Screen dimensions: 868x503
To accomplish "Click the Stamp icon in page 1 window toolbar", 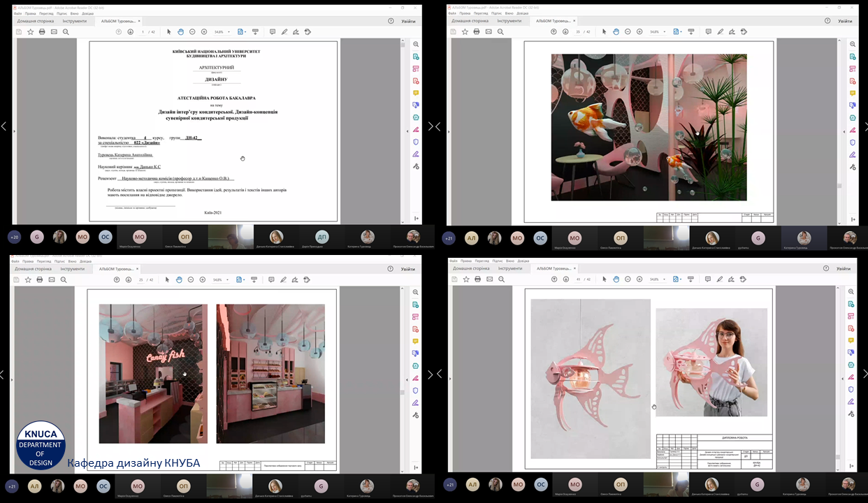I will coord(308,31).
